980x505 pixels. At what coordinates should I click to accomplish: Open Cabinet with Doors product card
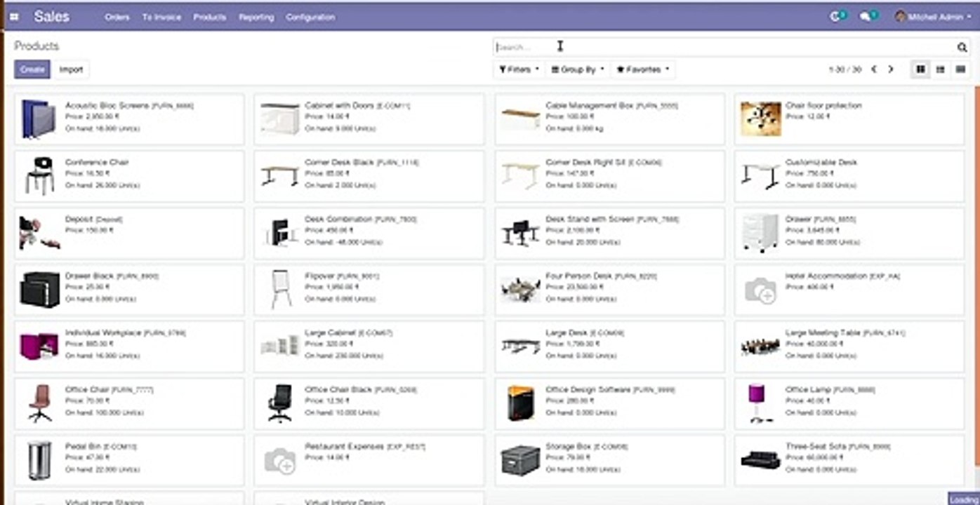369,119
